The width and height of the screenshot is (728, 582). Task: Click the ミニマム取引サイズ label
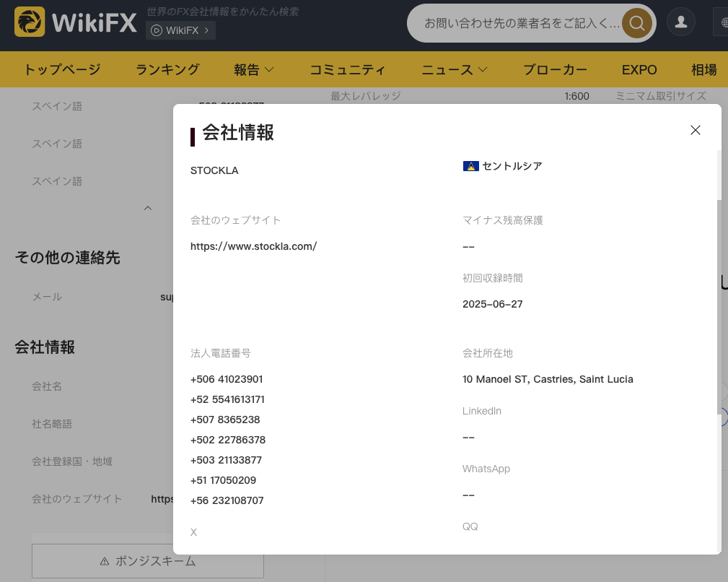[661, 96]
